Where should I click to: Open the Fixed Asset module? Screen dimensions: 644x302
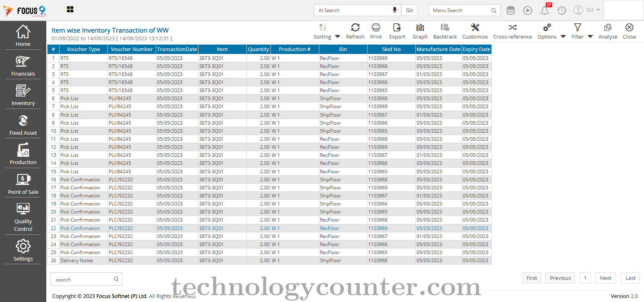23,125
